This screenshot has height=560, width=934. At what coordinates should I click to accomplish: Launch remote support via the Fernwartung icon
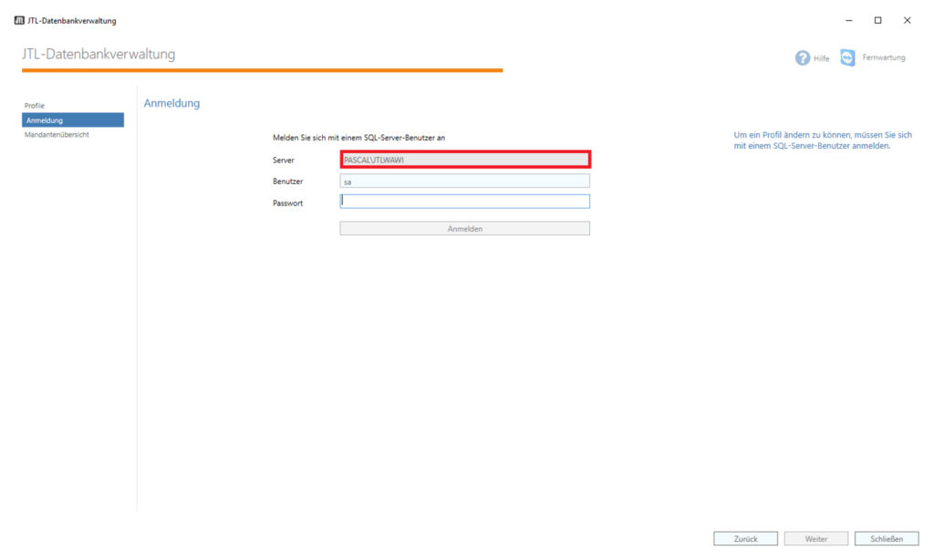coord(847,58)
